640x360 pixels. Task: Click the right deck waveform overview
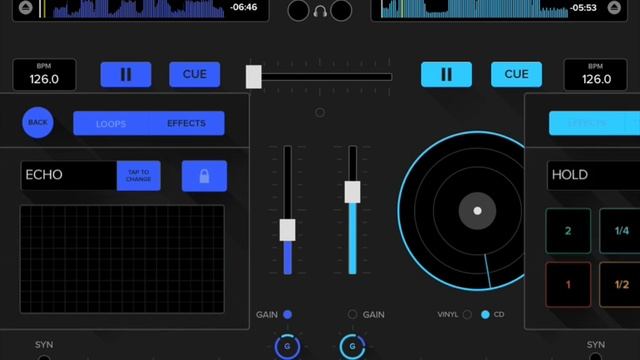(x=474, y=9)
